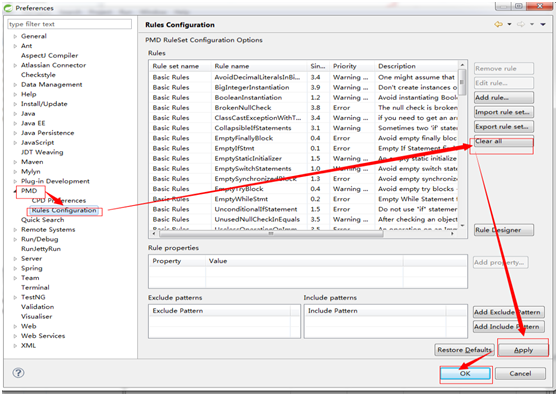This screenshot has height=396, width=558.
Task: Sort by Priority column header
Action: pyautogui.click(x=352, y=66)
